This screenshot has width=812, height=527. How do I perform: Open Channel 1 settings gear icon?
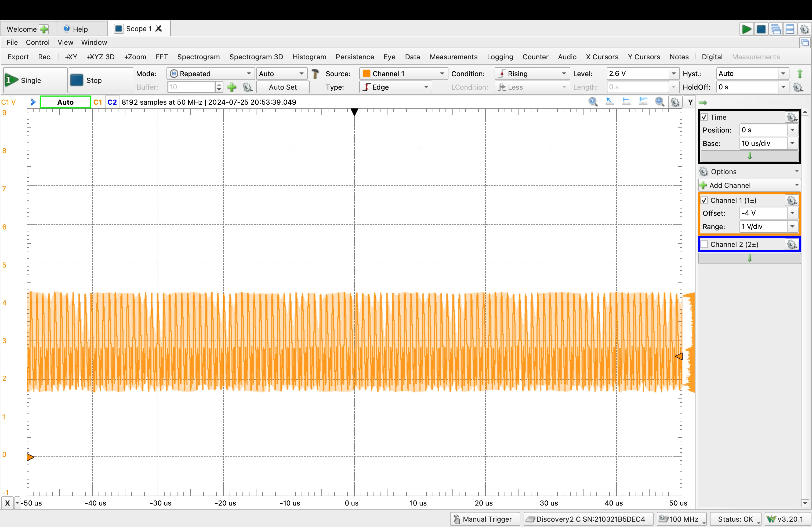pyautogui.click(x=792, y=200)
